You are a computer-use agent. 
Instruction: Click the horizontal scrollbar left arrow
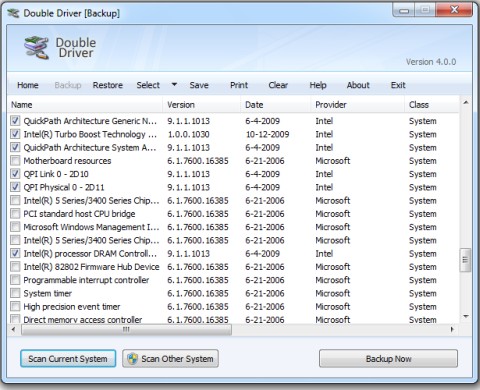(14, 330)
